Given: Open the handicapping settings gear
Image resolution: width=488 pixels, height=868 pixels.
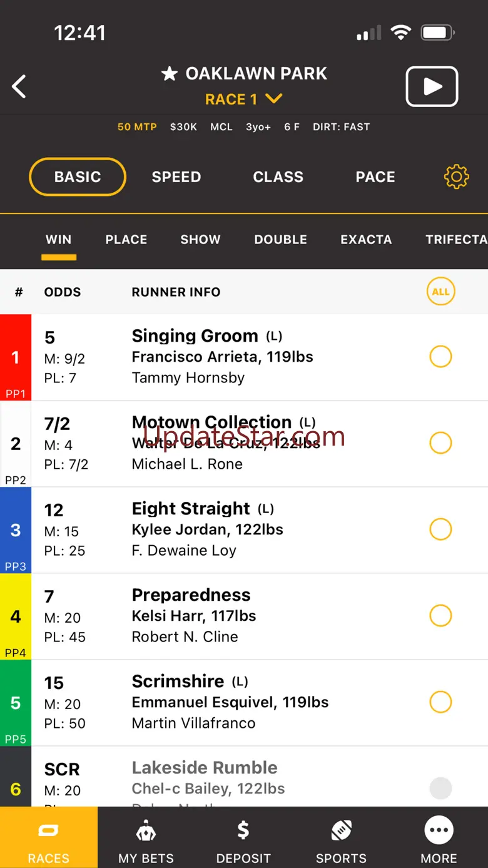Looking at the screenshot, I should (x=456, y=177).
